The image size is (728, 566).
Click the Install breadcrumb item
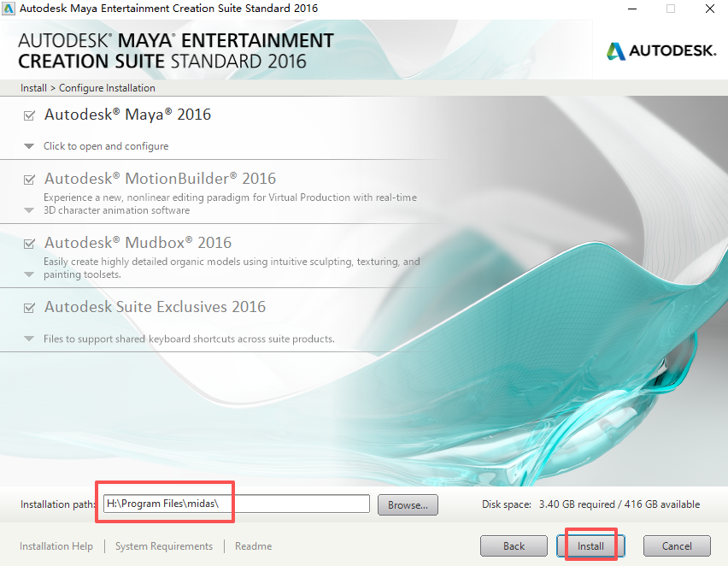(x=33, y=88)
